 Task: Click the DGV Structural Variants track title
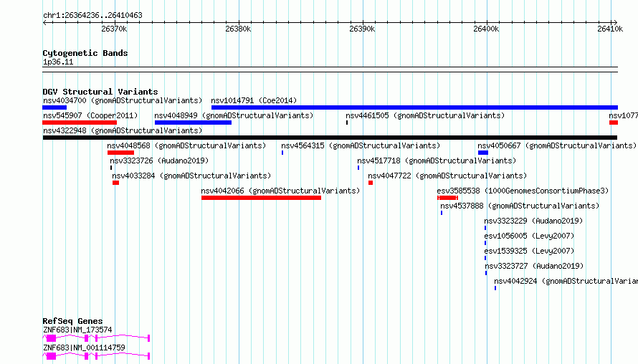click(x=100, y=92)
